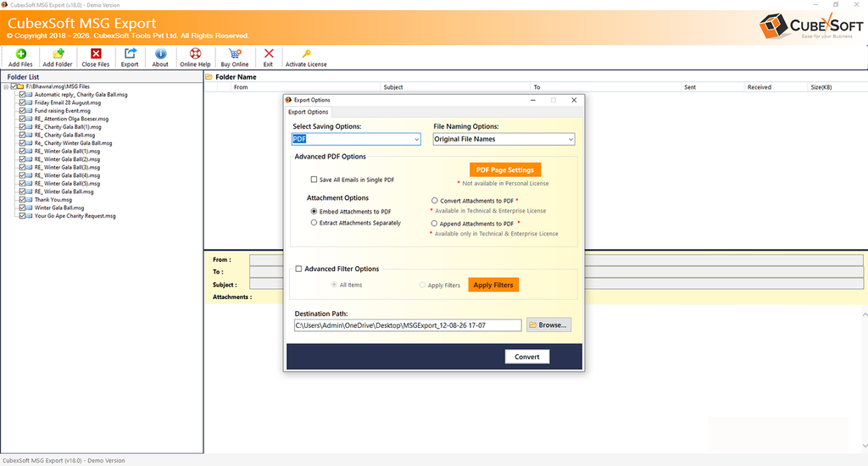Click the Convert button
Image resolution: width=868 pixels, height=466 pixels.
(527, 357)
